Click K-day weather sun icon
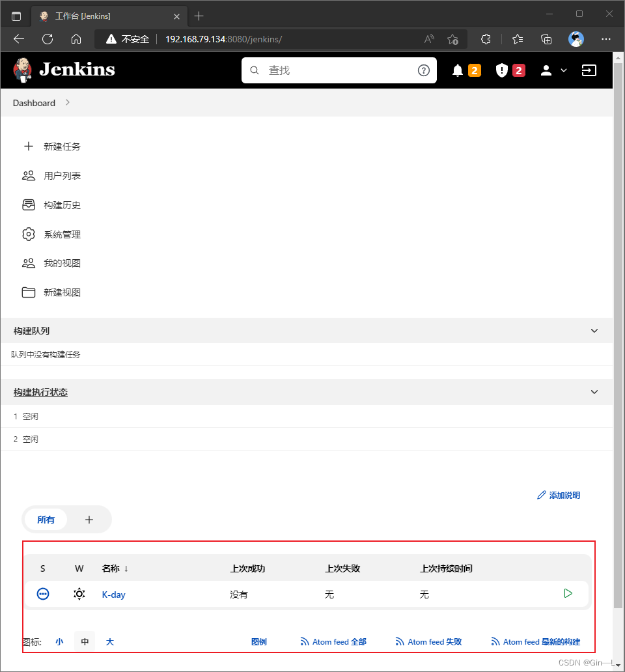Screen dimensions: 625x672 79,594
